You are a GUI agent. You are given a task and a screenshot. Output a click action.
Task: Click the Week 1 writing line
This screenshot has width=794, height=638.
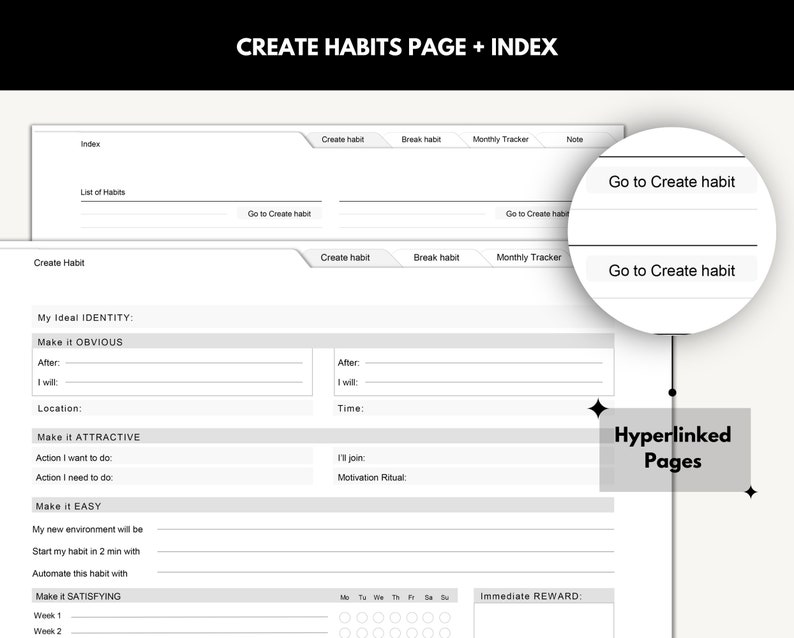pyautogui.click(x=200, y=617)
